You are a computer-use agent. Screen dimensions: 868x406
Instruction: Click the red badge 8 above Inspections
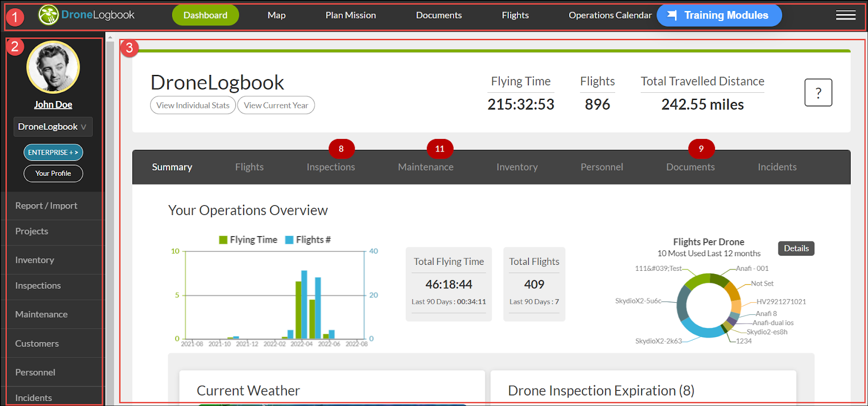click(341, 149)
